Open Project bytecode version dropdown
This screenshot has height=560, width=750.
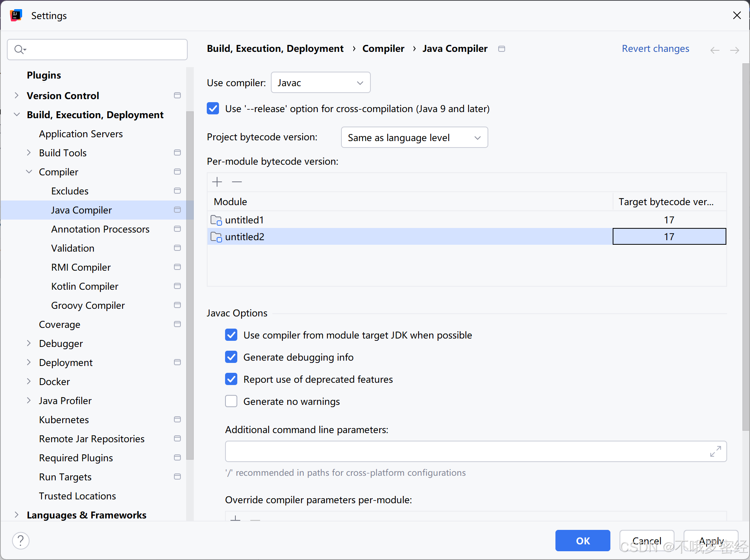tap(414, 138)
